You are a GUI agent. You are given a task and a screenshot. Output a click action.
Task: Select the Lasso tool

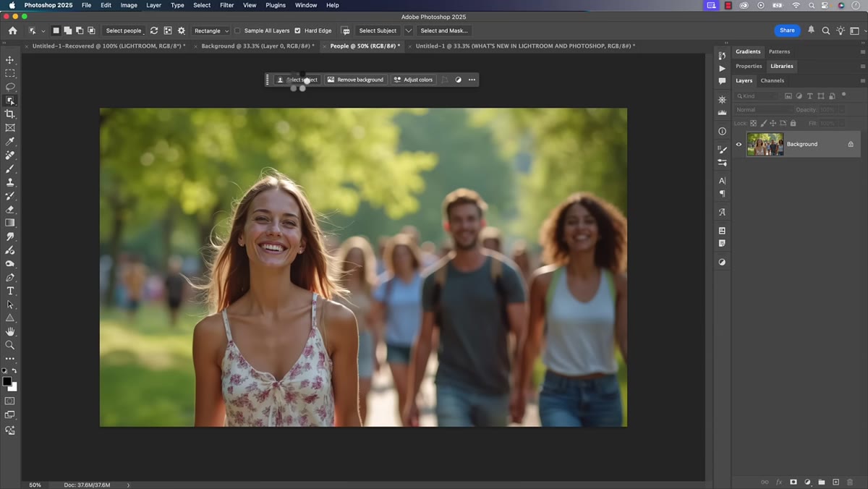10,87
